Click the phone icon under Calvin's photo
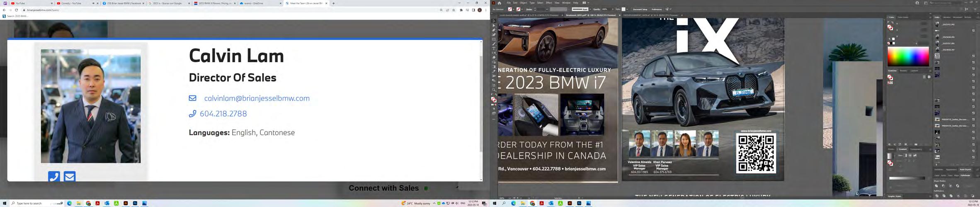 pos(54,176)
